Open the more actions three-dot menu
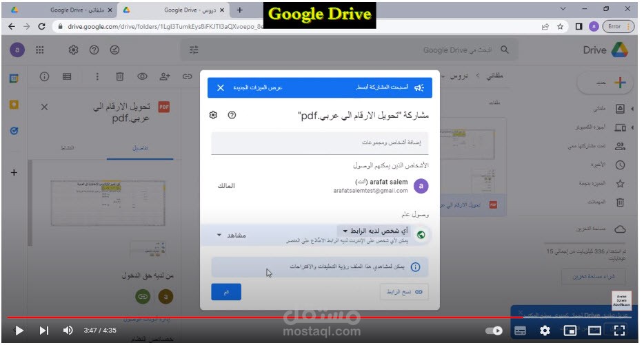644x345 pixels. (x=97, y=76)
